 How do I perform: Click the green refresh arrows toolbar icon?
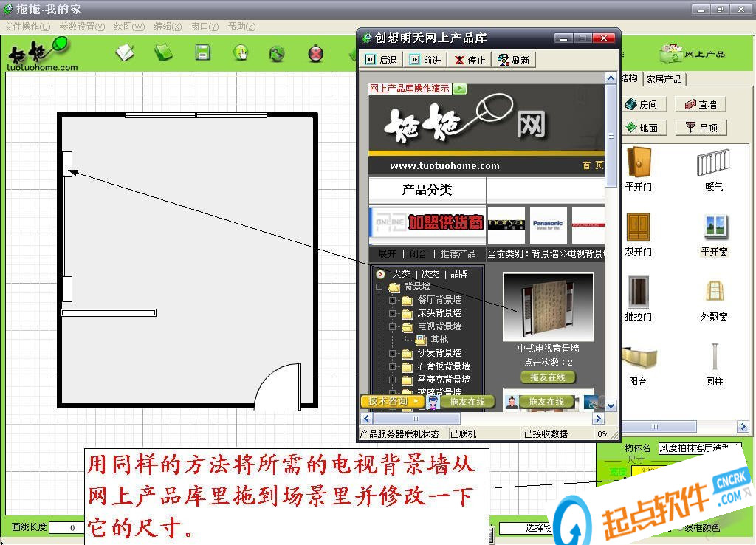[x=277, y=53]
